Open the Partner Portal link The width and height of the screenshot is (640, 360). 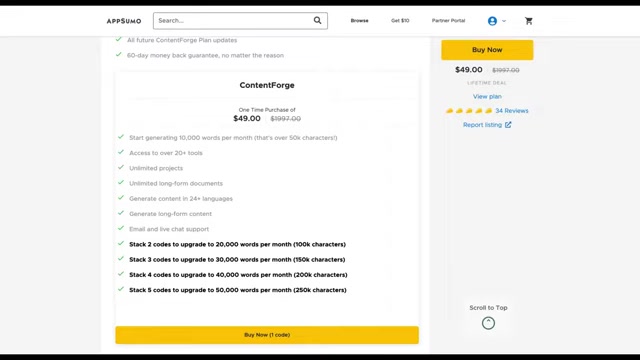[448, 20]
